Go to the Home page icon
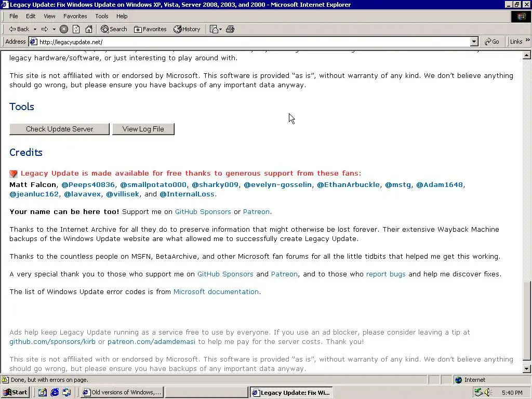Screen dimensions: 532x399 tap(89, 29)
